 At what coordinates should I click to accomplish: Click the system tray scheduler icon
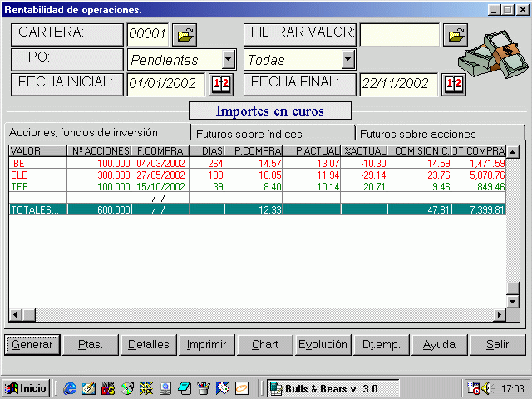[474, 388]
